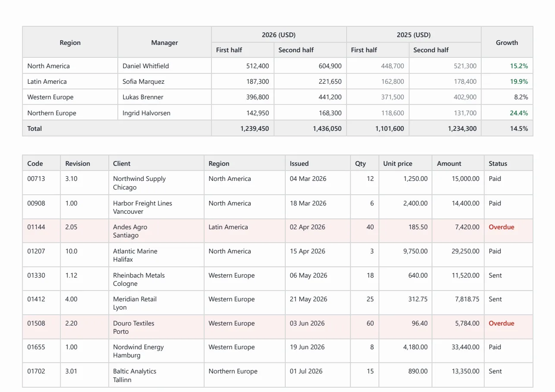This screenshot has height=392, width=555.
Task: Click the Growth column header
Action: tap(507, 42)
